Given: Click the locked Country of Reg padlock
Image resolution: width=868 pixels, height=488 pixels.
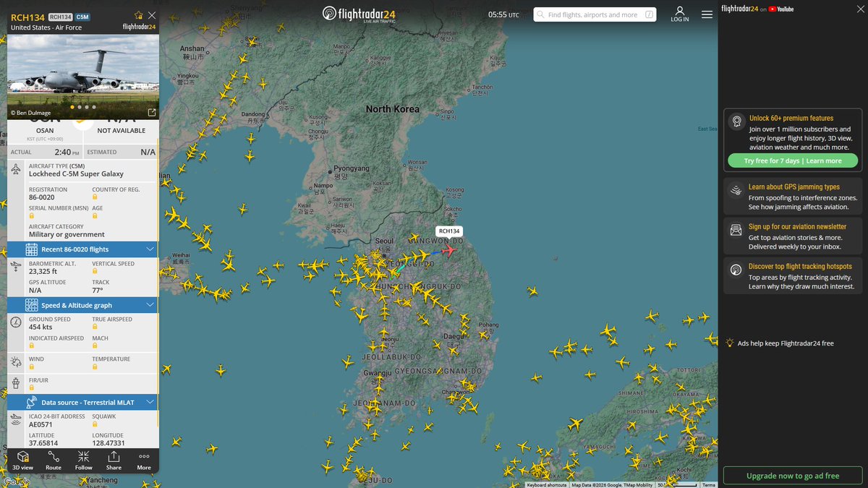Looking at the screenshot, I should [x=95, y=198].
